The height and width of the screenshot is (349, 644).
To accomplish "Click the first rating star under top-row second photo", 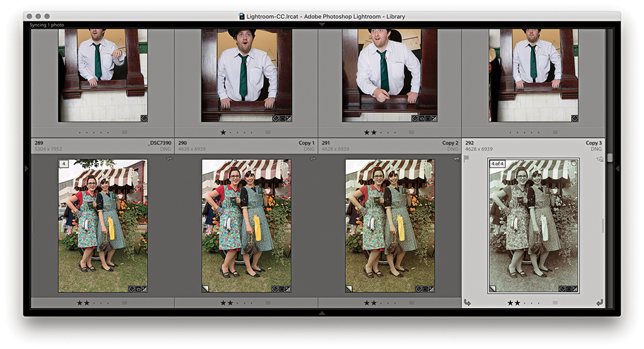I will coord(223,133).
